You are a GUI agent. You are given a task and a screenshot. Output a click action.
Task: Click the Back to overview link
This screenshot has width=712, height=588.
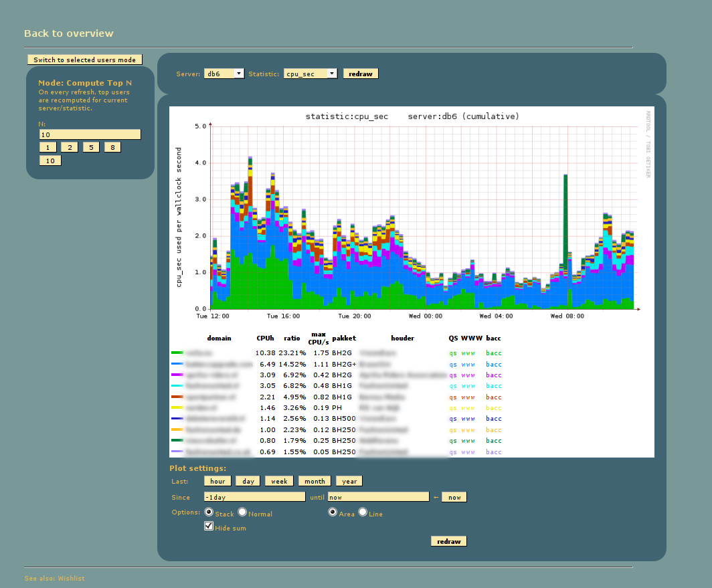(68, 33)
